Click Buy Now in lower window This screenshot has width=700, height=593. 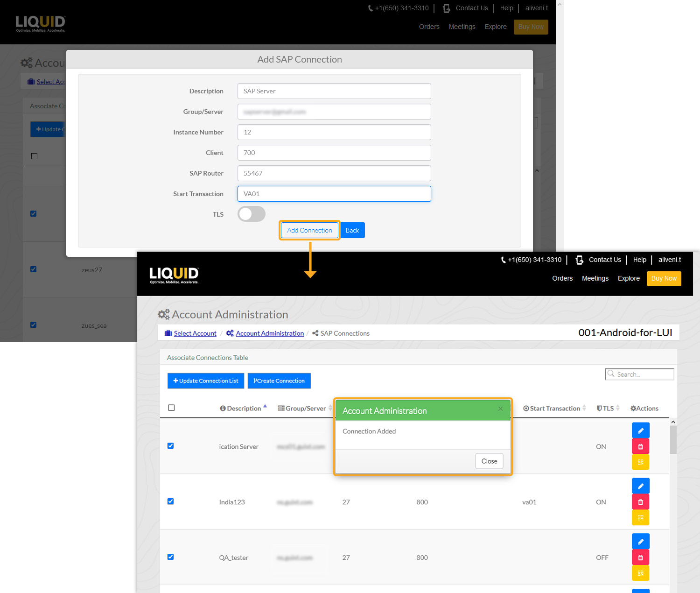[664, 278]
